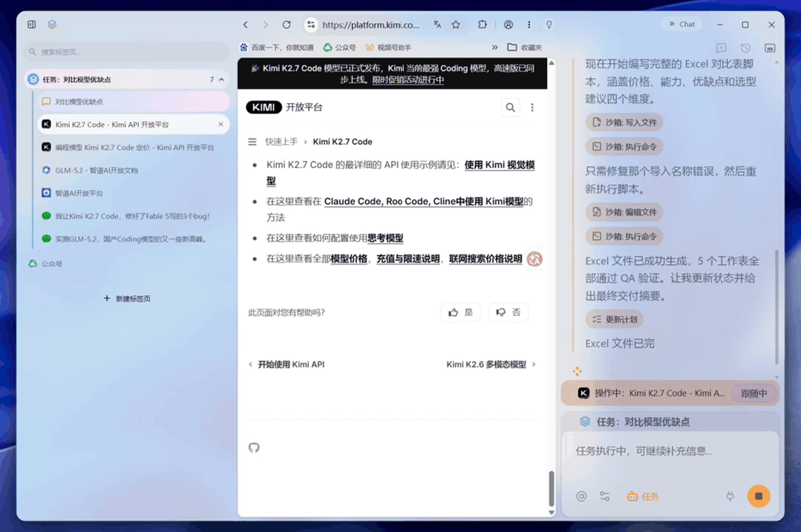Open the Kimi site search icon
Viewport: 801px width, 532px height.
pyautogui.click(x=510, y=108)
